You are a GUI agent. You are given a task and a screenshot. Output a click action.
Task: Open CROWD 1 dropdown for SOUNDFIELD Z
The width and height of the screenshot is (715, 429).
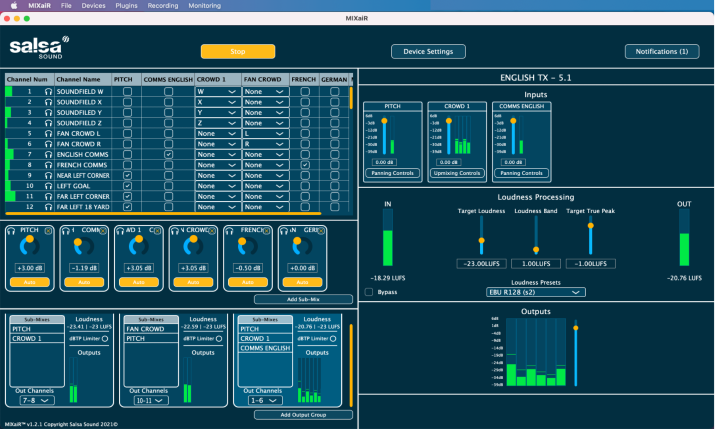pyautogui.click(x=217, y=123)
